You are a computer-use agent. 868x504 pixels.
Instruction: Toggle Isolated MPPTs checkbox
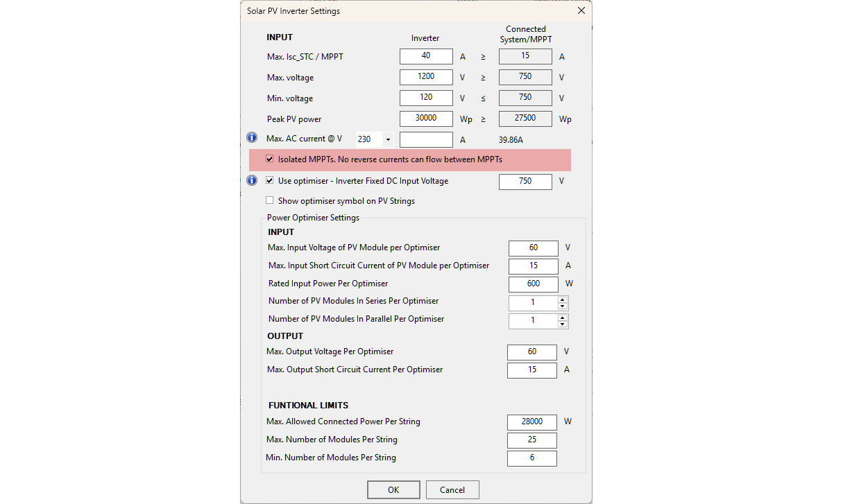(270, 159)
